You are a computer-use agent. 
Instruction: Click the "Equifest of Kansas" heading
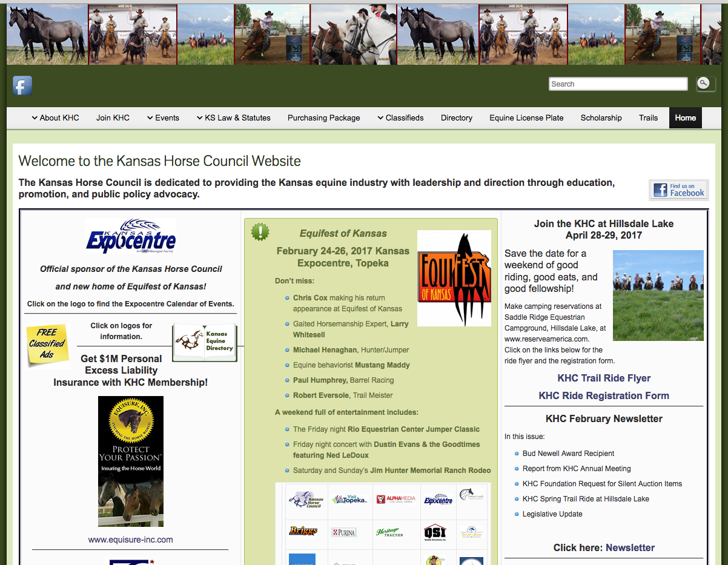[343, 234]
